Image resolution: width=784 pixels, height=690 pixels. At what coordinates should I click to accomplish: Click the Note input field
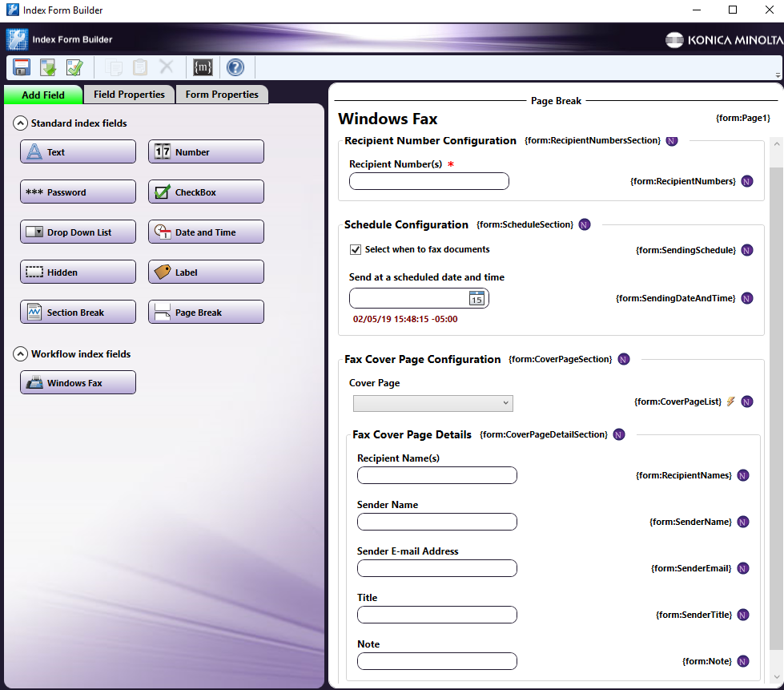[x=437, y=661]
